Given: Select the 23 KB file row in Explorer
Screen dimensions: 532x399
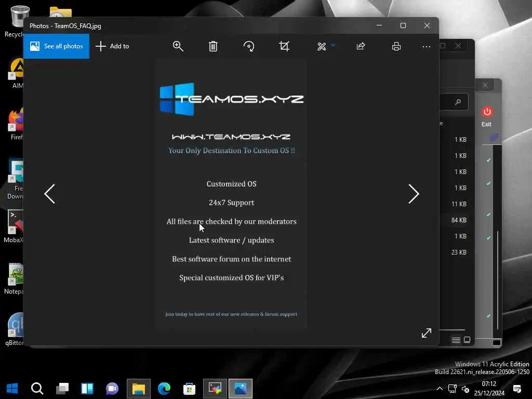Looking at the screenshot, I should click(x=457, y=252).
